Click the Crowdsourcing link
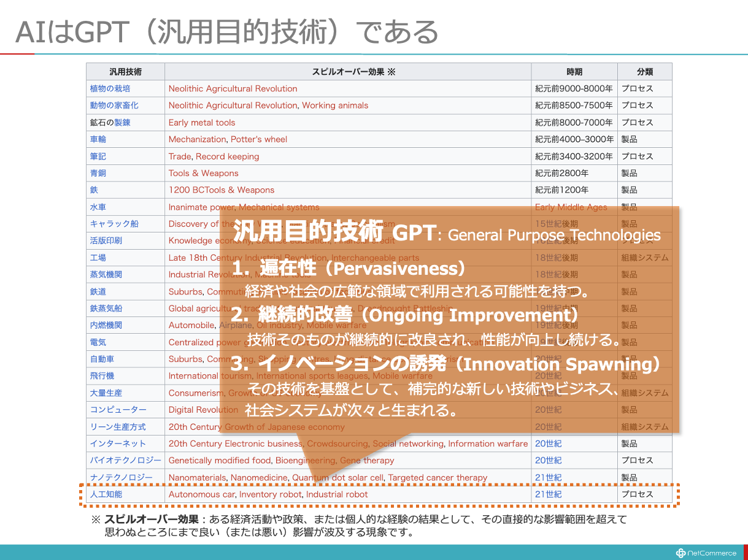The image size is (748, 560). coord(337,443)
